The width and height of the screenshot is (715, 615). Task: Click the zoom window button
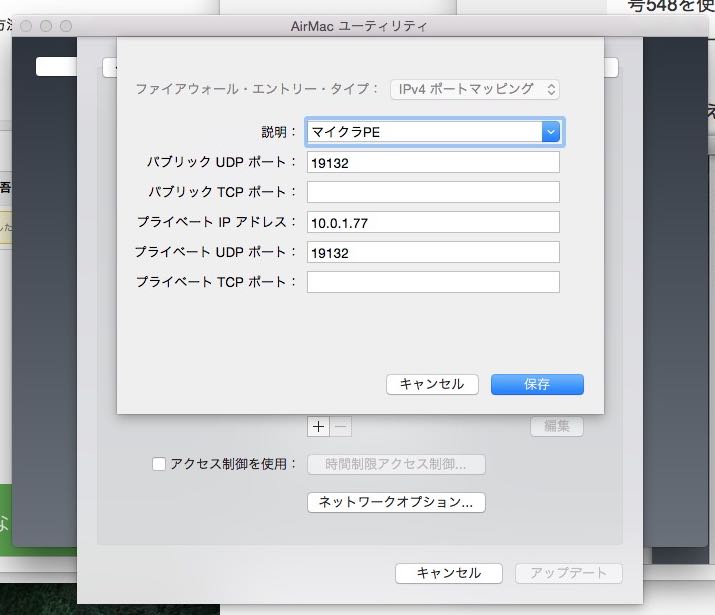pyautogui.click(x=66, y=26)
